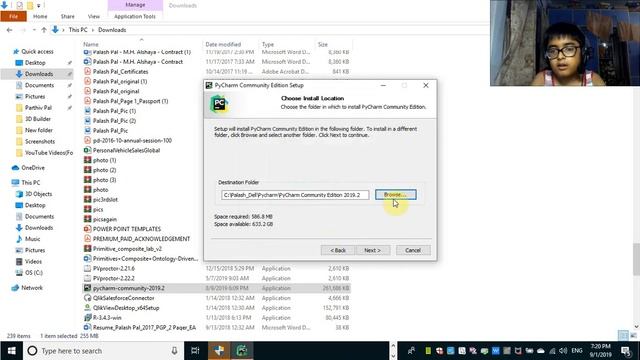Viewport: 640px width, 360px height.
Task: Click the file list scrollbar down arrow
Action: click(636, 327)
